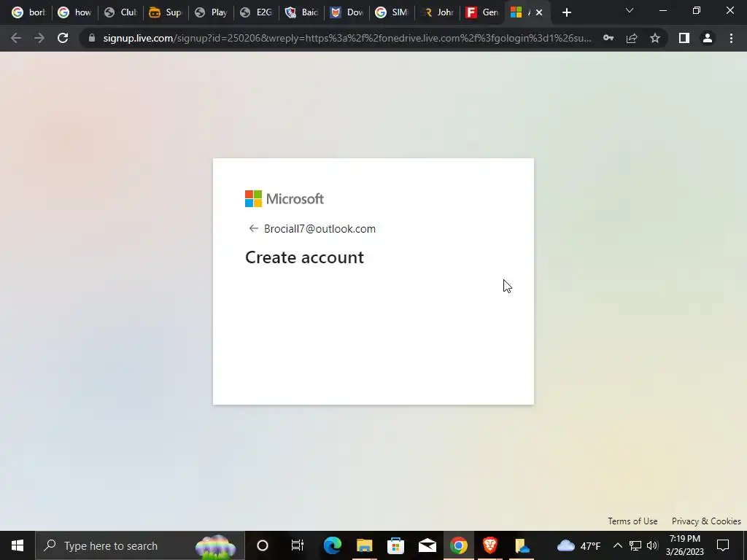
Task: Open Cortana circle icon
Action: click(x=263, y=545)
